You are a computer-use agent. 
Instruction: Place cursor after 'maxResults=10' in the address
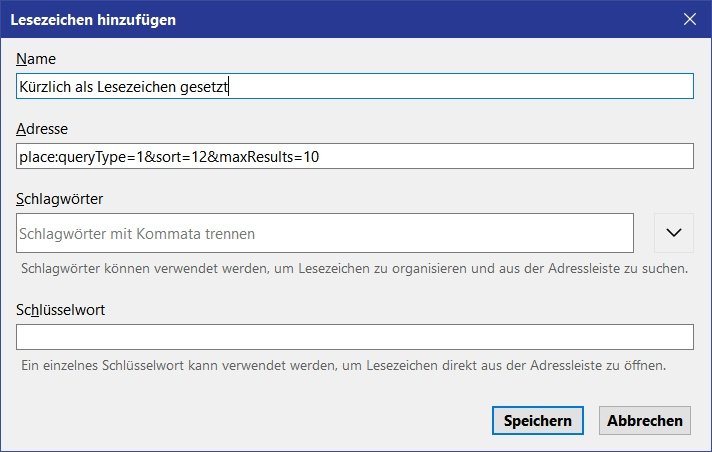320,157
